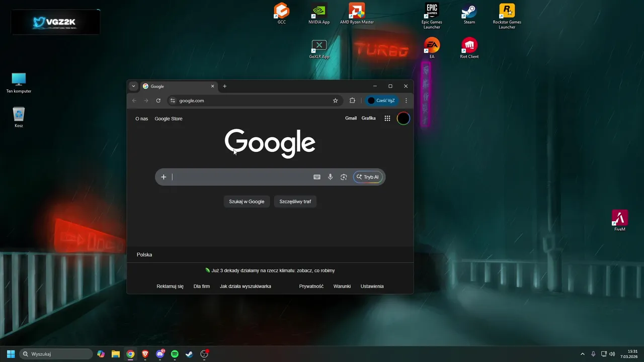Open File Explorer from the taskbar
This screenshot has height=362, width=644.
(116, 354)
